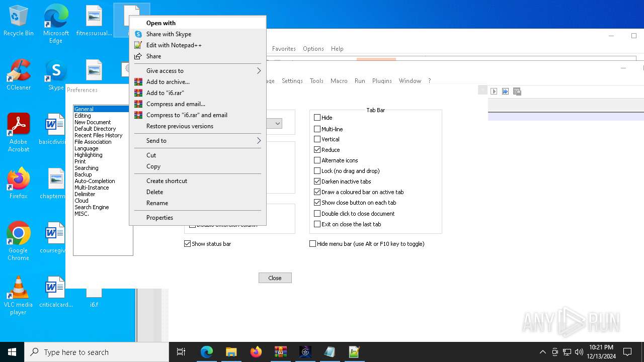This screenshot has width=644, height=362.
Task: Click Copy in context menu
Action: 198,166
